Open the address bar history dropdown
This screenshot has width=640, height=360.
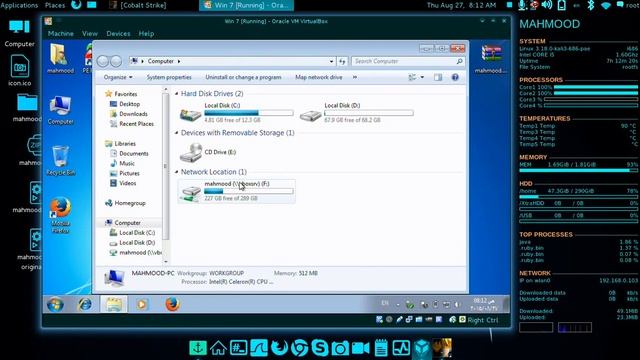tap(331, 61)
